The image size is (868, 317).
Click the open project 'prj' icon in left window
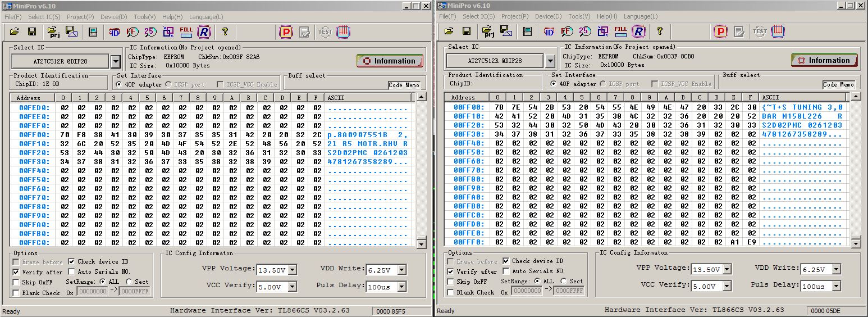[x=53, y=31]
